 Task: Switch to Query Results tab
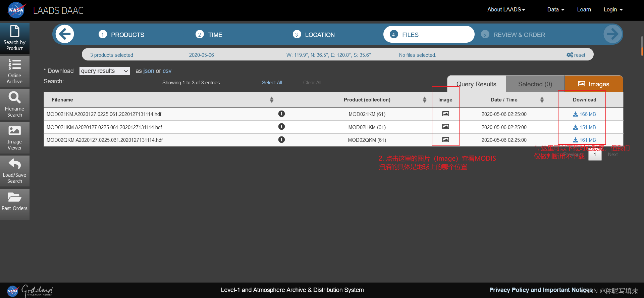tap(476, 84)
